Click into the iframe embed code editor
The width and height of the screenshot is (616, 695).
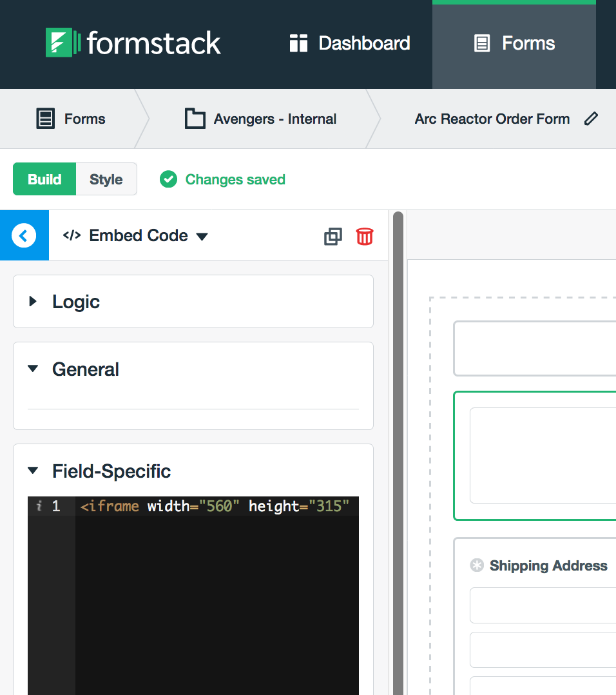pyautogui.click(x=216, y=593)
